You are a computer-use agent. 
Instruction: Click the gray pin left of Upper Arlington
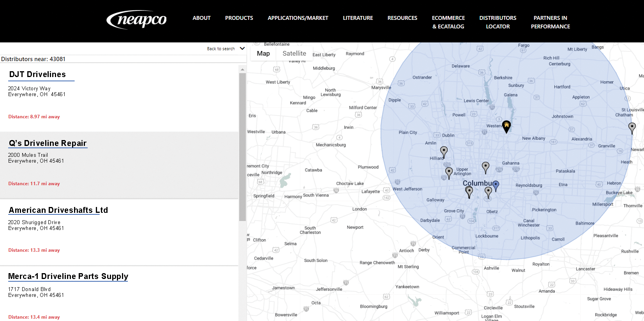pyautogui.click(x=449, y=172)
